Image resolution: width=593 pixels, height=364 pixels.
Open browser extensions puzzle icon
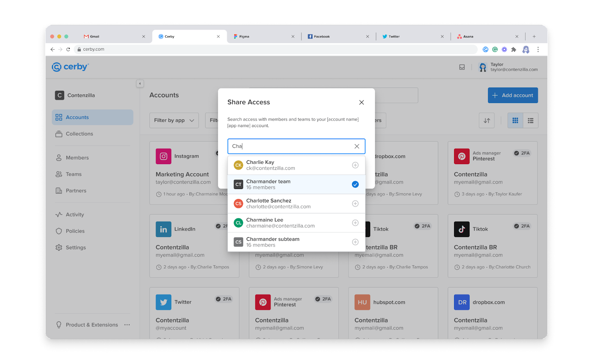tap(514, 49)
